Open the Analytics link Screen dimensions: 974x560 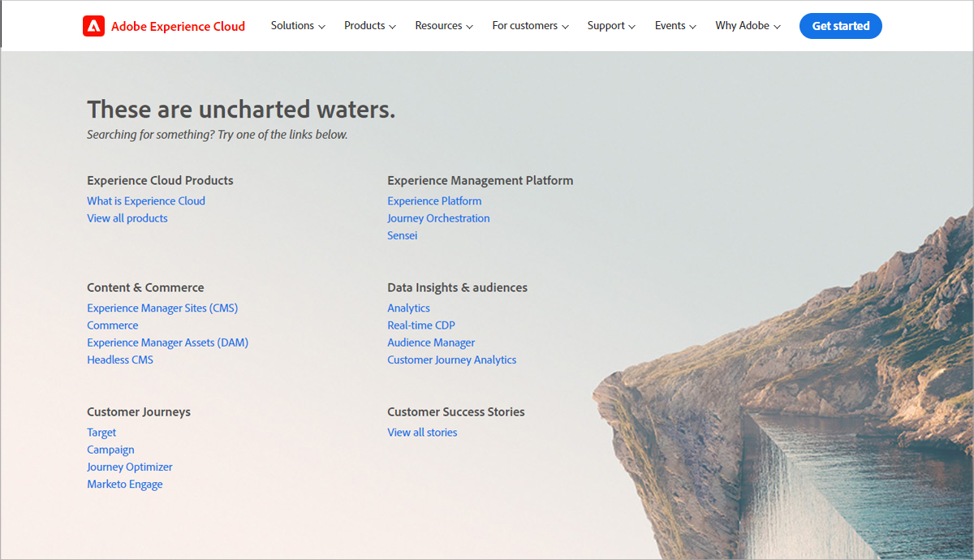pyautogui.click(x=408, y=308)
